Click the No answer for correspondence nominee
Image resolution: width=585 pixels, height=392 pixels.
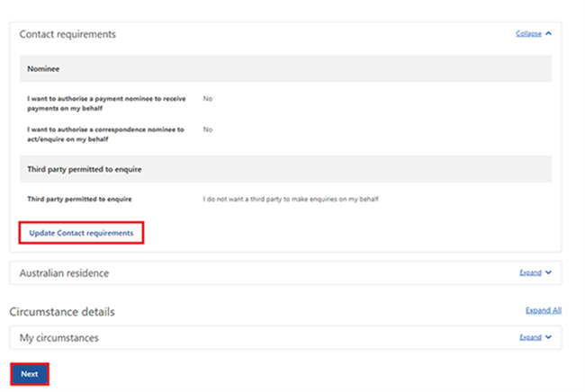(x=207, y=129)
